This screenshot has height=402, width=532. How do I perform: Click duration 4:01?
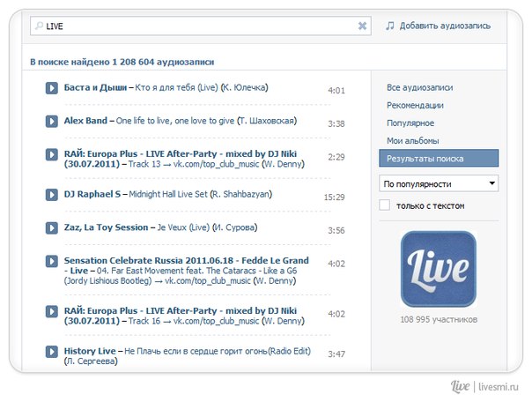pyautogui.click(x=336, y=91)
